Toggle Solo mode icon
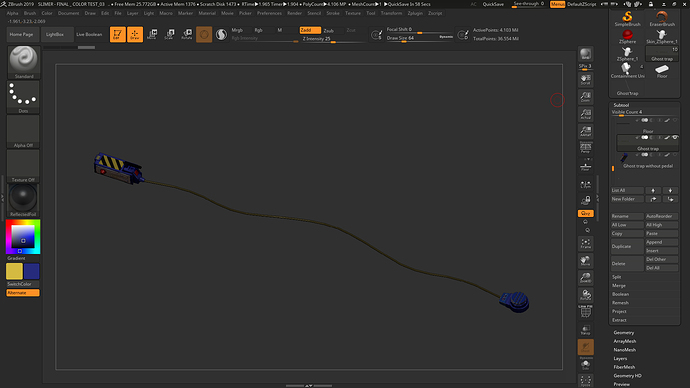The image size is (690, 388). click(585, 364)
